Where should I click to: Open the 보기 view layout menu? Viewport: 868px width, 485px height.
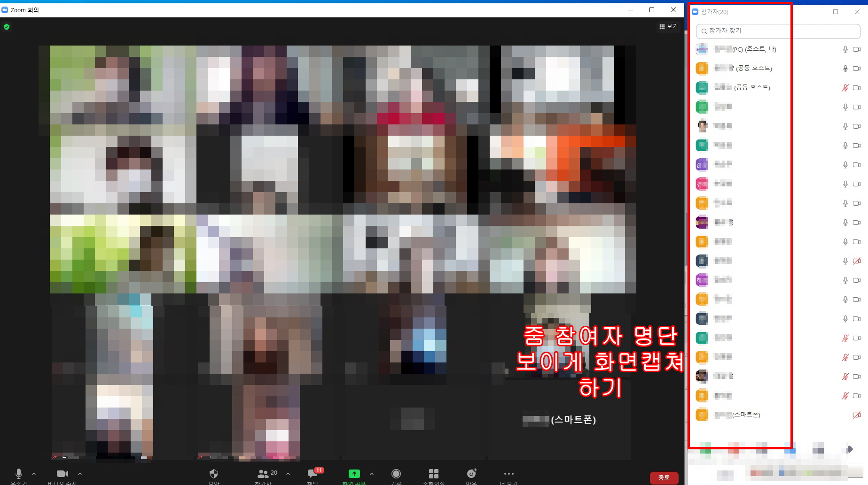pos(668,27)
